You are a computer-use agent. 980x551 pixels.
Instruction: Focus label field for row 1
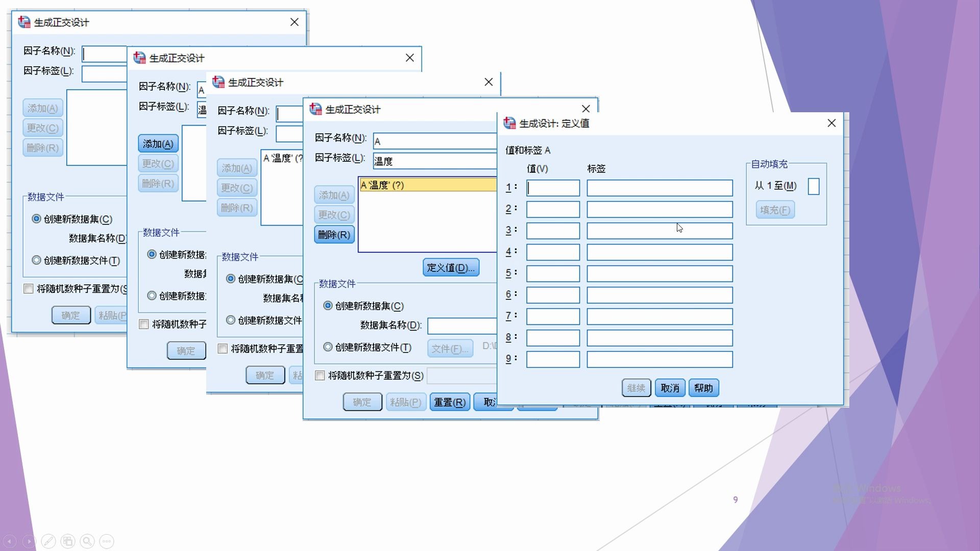[659, 188]
